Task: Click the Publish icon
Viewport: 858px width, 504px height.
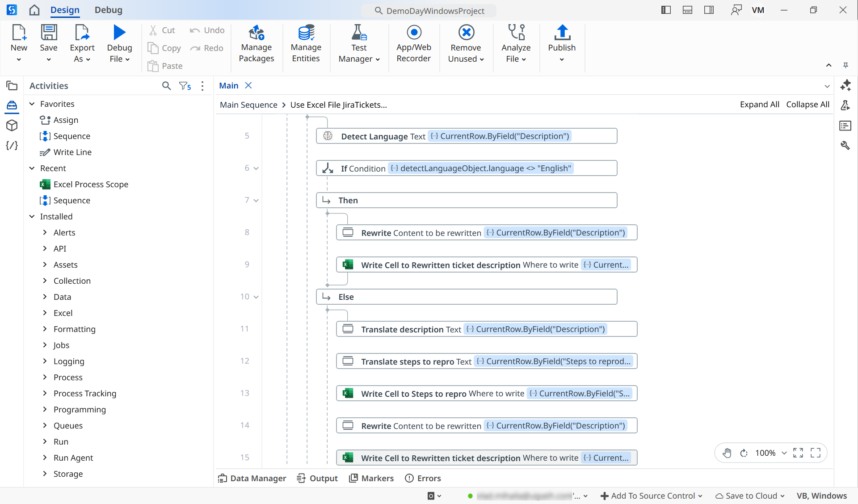Action: (x=562, y=33)
